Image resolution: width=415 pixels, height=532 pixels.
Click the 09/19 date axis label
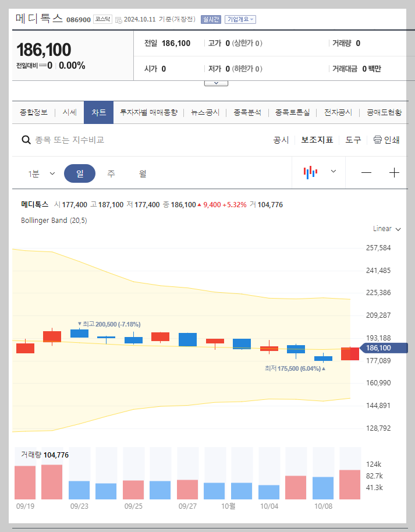[x=25, y=506]
